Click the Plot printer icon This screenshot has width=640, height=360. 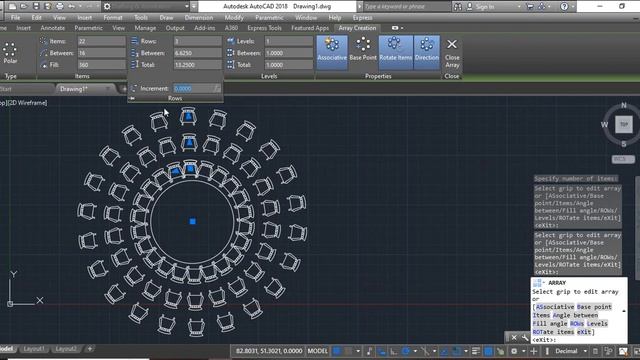(60, 6)
